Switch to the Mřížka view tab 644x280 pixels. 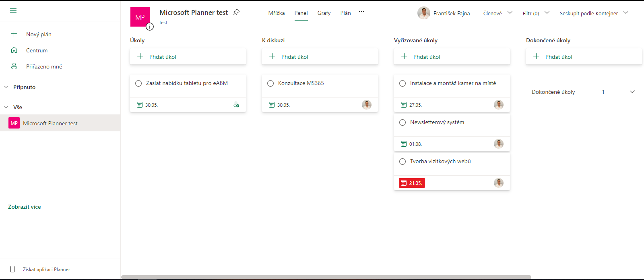pyautogui.click(x=277, y=13)
